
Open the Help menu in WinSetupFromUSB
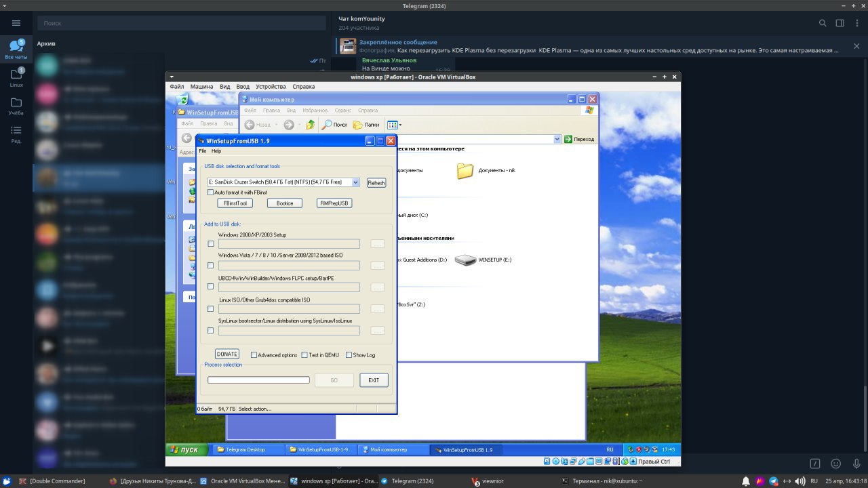[216, 151]
